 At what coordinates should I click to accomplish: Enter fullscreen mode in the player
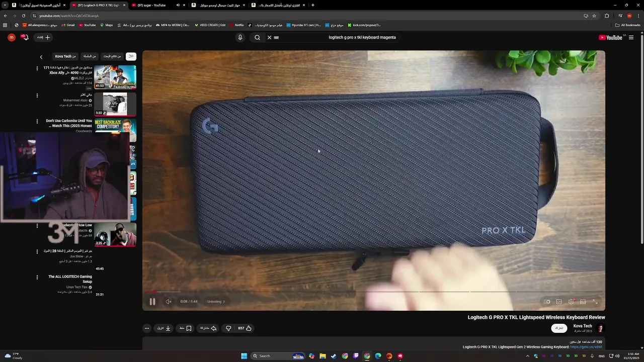595,302
